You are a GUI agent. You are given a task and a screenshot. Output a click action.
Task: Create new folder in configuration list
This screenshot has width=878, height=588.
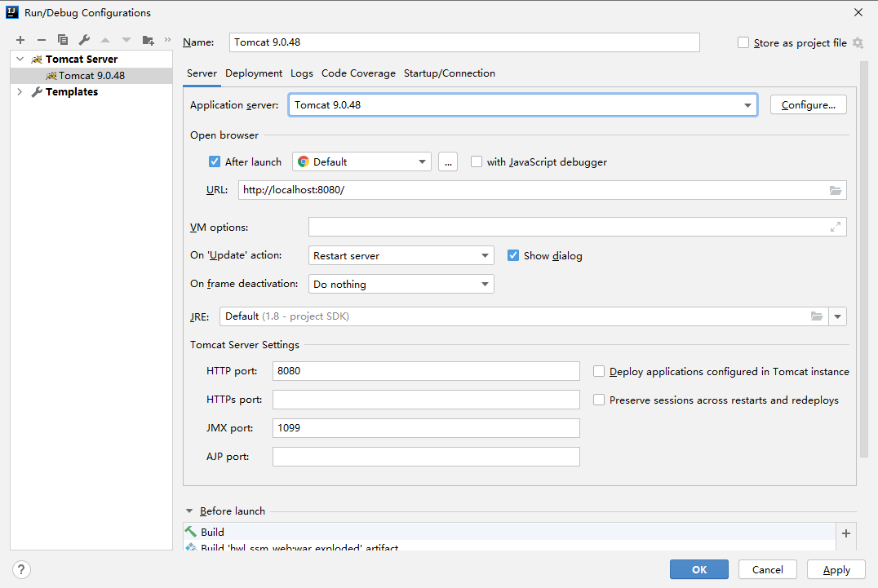pyautogui.click(x=148, y=40)
